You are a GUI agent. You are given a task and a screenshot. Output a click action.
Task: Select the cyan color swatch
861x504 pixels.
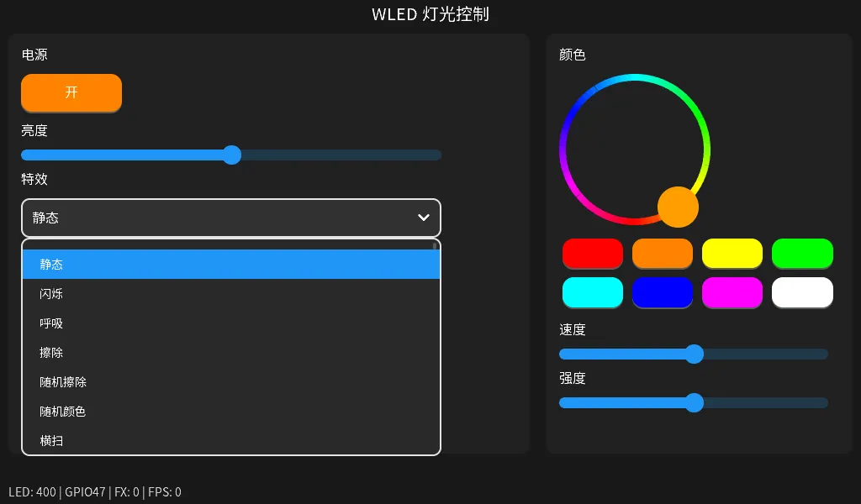click(593, 292)
